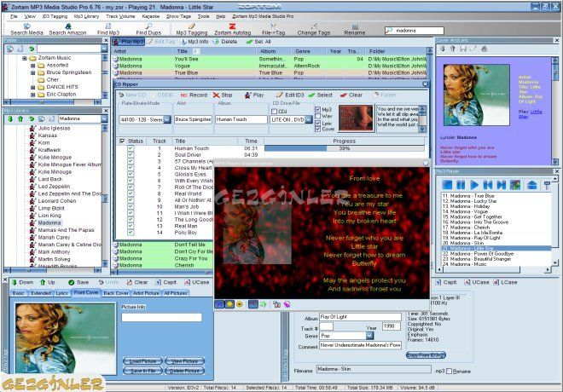The image size is (563, 392).
Task: Click the Cover Art panel scroll-down arrow
Action: tap(555, 162)
